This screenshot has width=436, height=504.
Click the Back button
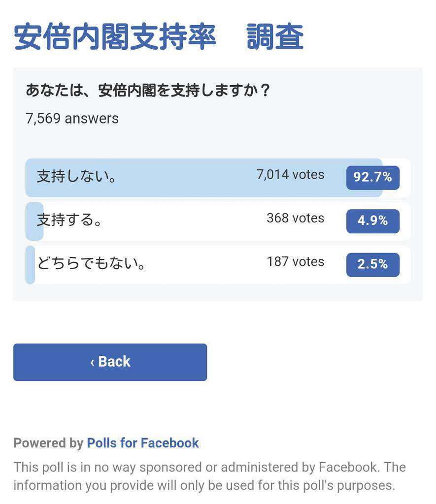110,362
